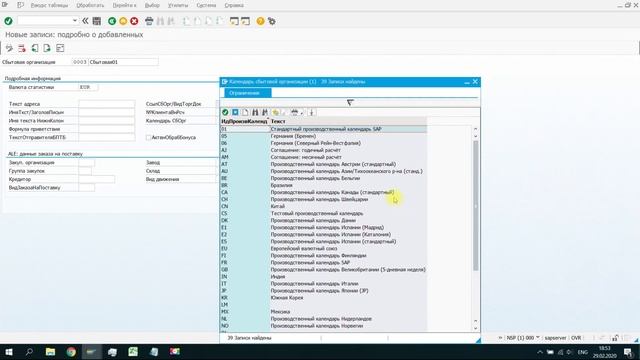The width and height of the screenshot is (640, 360).
Task: Select Производственный календарь Канады row
Action: pyautogui.click(x=324, y=192)
